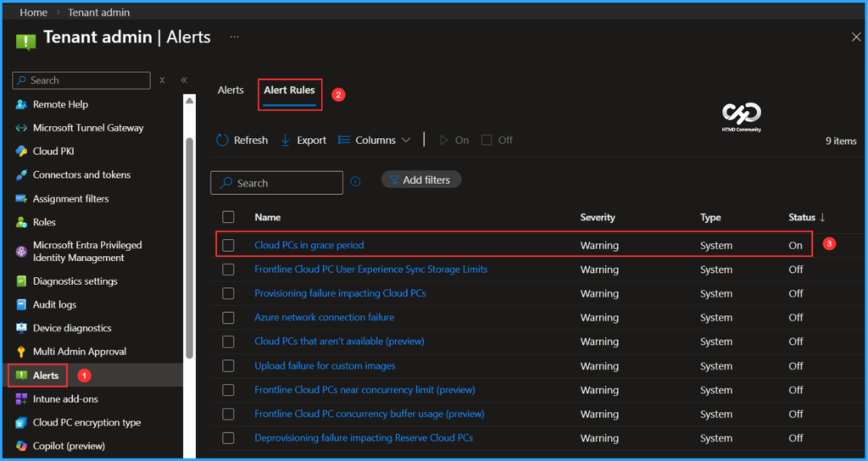
Task: Click the Diagnostics settings icon
Action: point(21,281)
